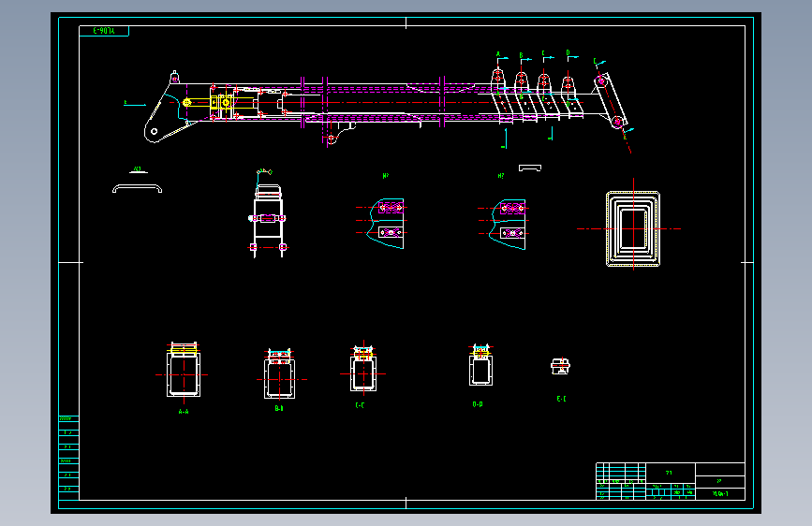Click the small channel profile above right detail
The width and height of the screenshot is (812, 526).
[530, 168]
